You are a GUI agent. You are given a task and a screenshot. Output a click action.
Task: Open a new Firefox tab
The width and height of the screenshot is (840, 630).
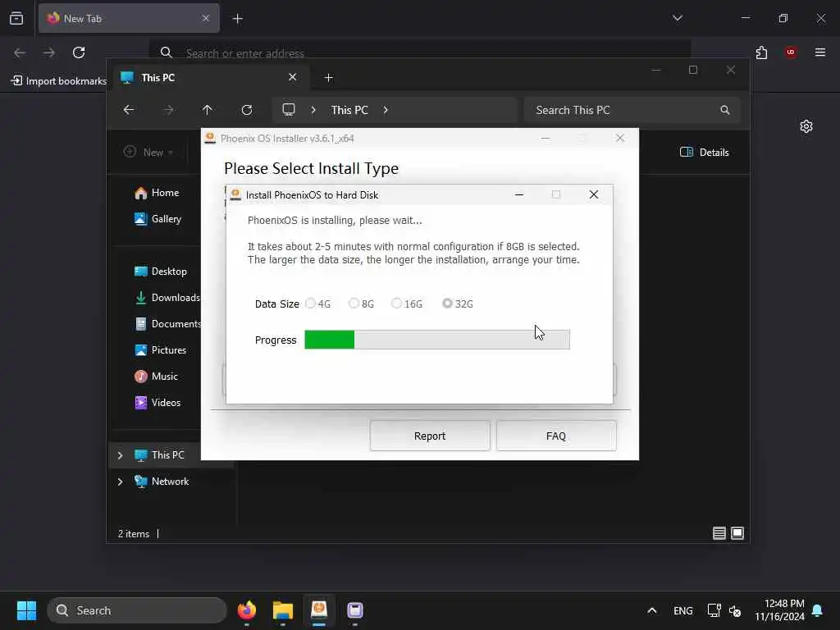pos(238,19)
